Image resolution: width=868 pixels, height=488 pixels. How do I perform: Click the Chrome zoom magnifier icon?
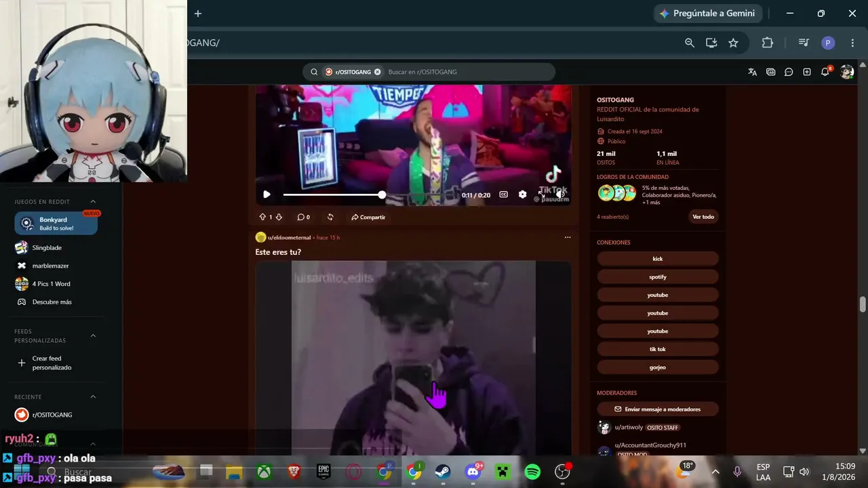click(690, 43)
